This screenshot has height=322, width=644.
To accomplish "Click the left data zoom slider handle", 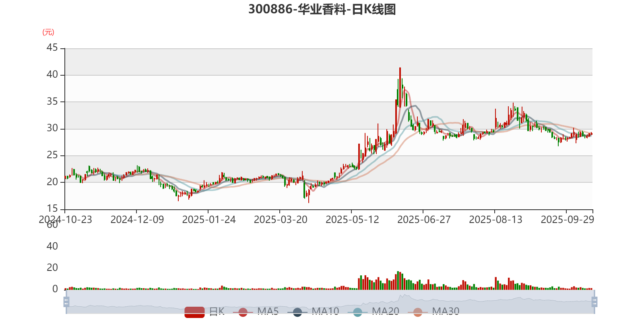I will pos(66,301).
